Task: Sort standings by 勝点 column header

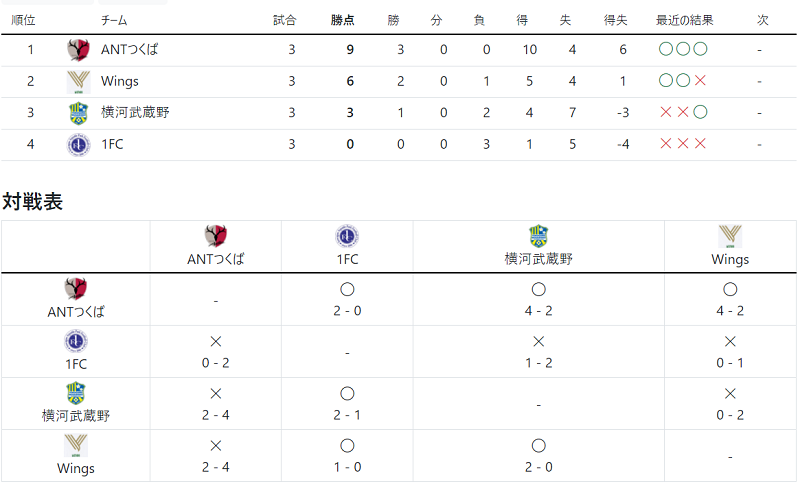Action: click(342, 20)
